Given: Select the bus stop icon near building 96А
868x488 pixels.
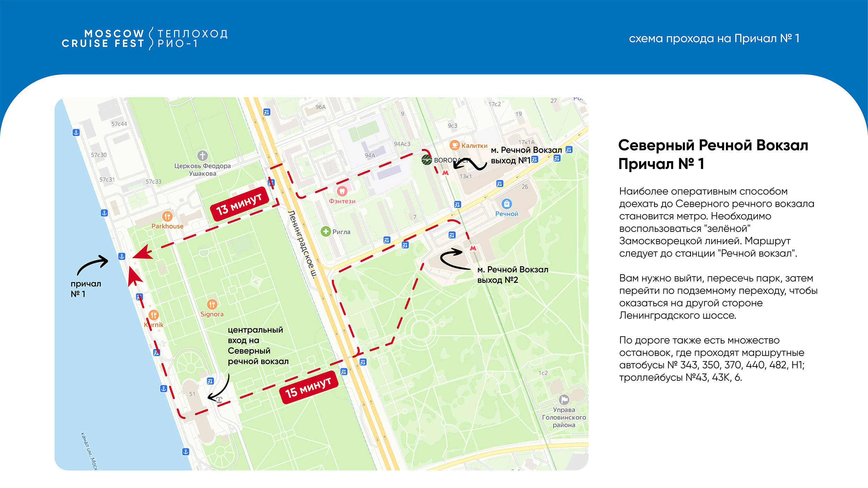Looking at the screenshot, I should 267,112.
